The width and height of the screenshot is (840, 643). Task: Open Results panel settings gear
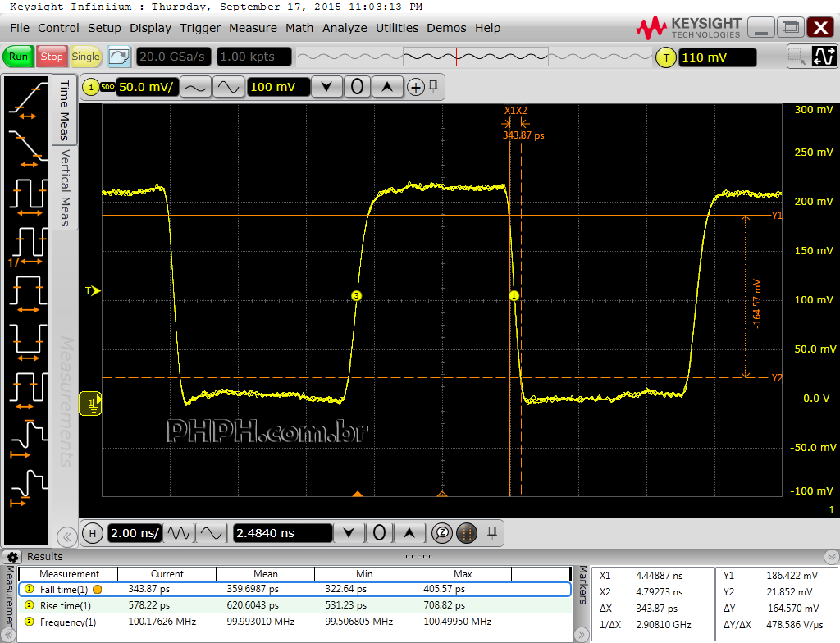[x=14, y=557]
